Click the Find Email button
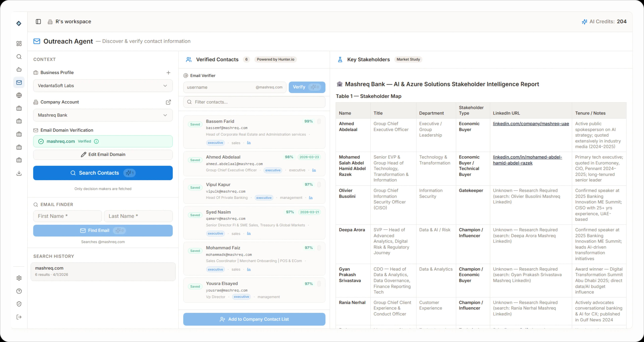The image size is (644, 342). click(103, 231)
